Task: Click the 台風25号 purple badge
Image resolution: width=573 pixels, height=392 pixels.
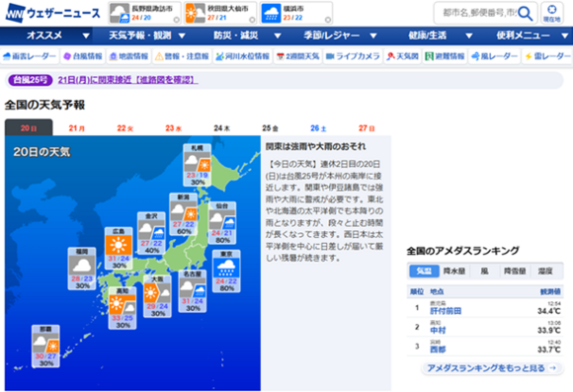Action: point(31,80)
